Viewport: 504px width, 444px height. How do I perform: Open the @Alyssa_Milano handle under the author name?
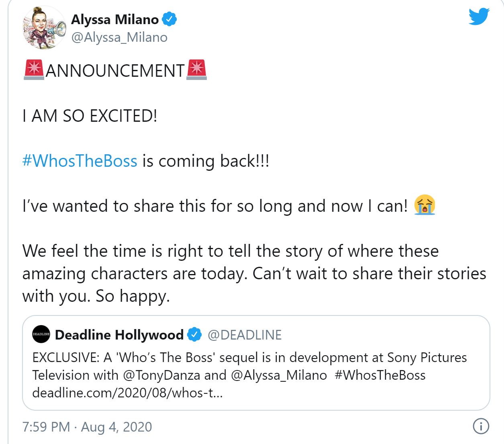pos(119,37)
